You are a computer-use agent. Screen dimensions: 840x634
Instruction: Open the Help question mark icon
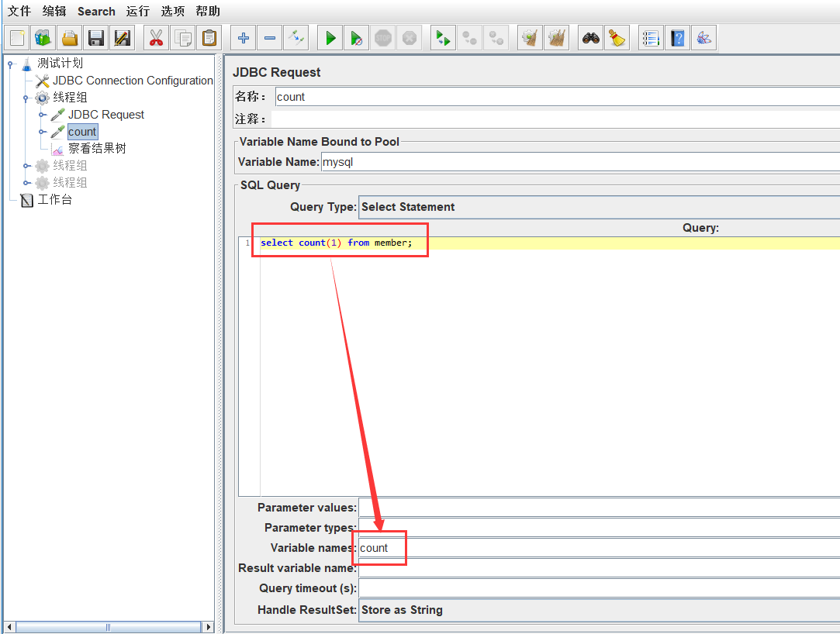click(678, 38)
